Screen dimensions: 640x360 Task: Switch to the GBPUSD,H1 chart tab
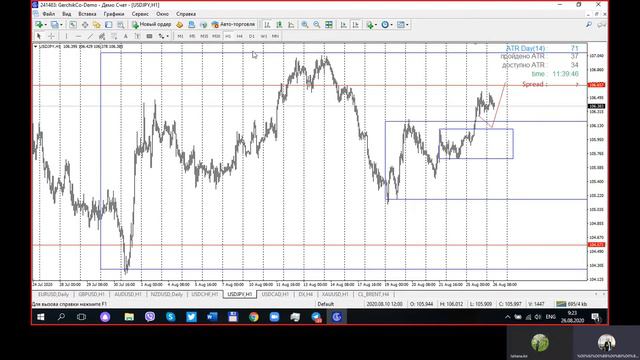[92, 294]
